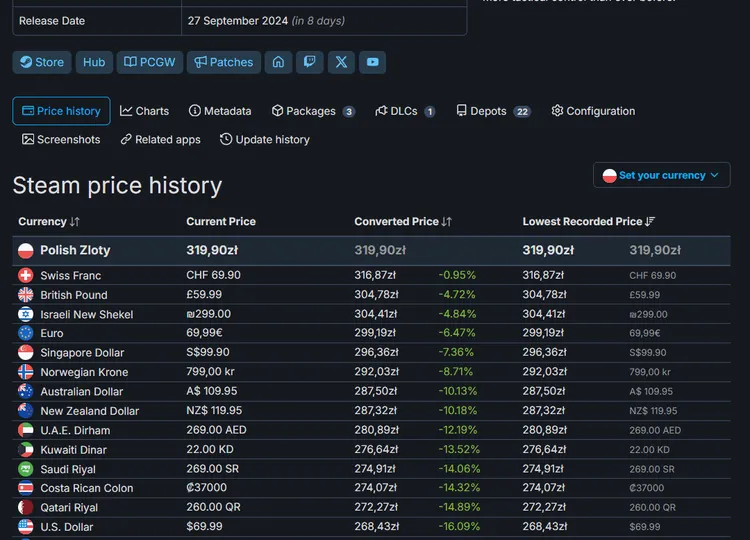
Task: Switch to the Charts tab
Action: 144,111
